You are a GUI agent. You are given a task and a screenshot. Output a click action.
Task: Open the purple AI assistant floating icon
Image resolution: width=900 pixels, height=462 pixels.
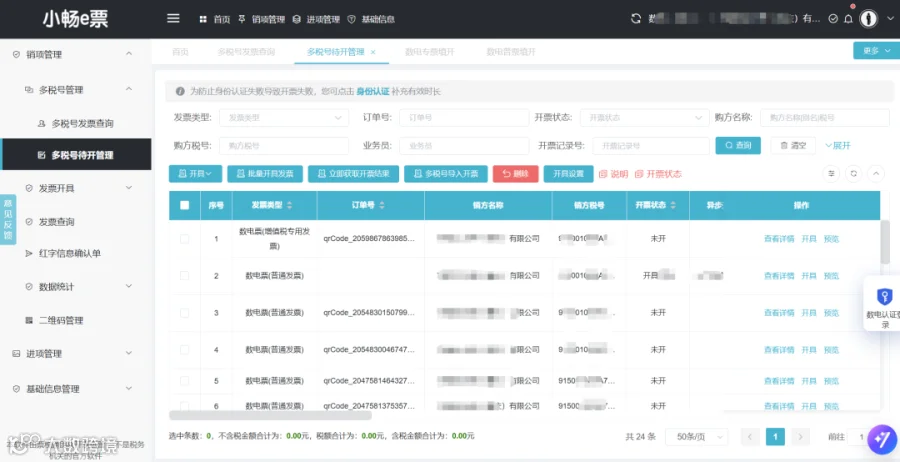pyautogui.click(x=882, y=440)
